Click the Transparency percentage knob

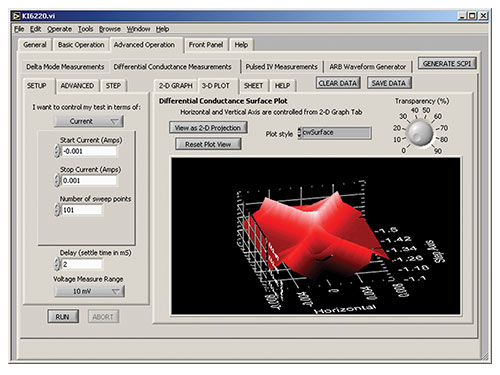420,133
